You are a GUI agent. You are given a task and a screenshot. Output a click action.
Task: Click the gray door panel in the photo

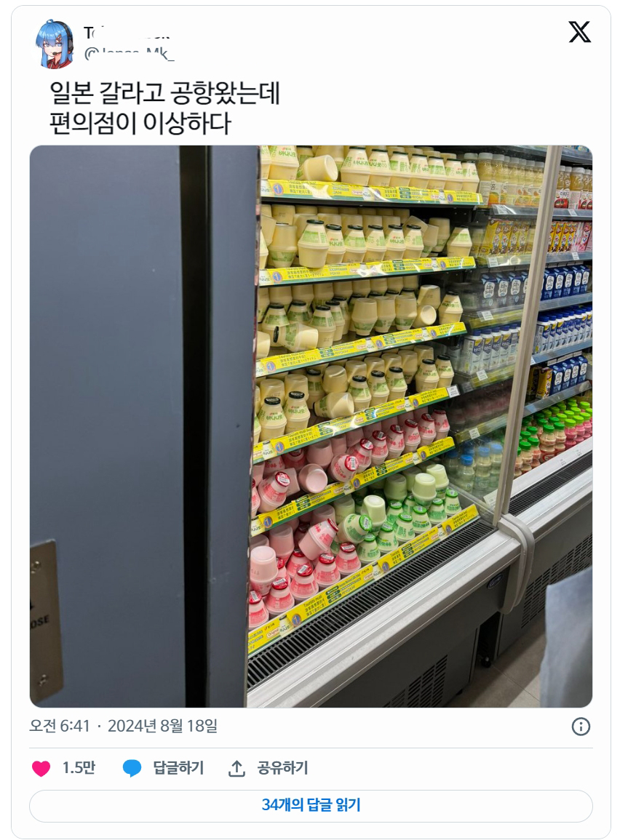[x=107, y=426]
